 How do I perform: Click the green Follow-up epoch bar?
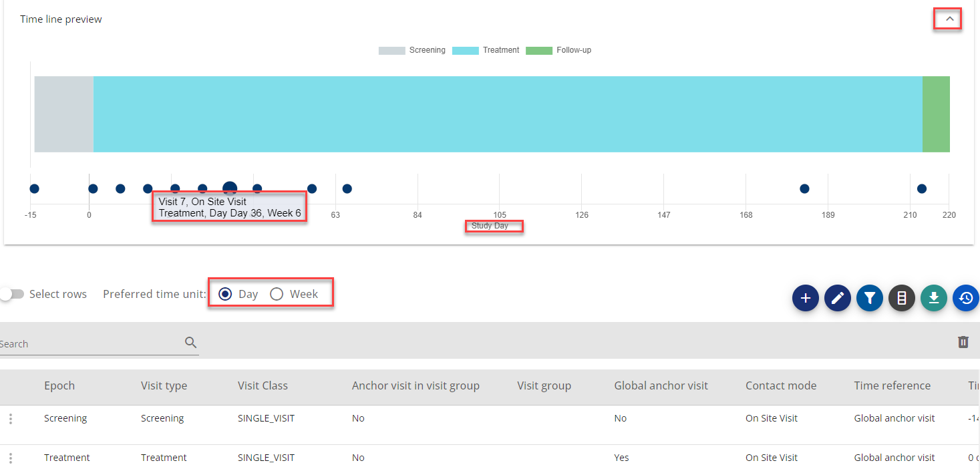tap(936, 114)
